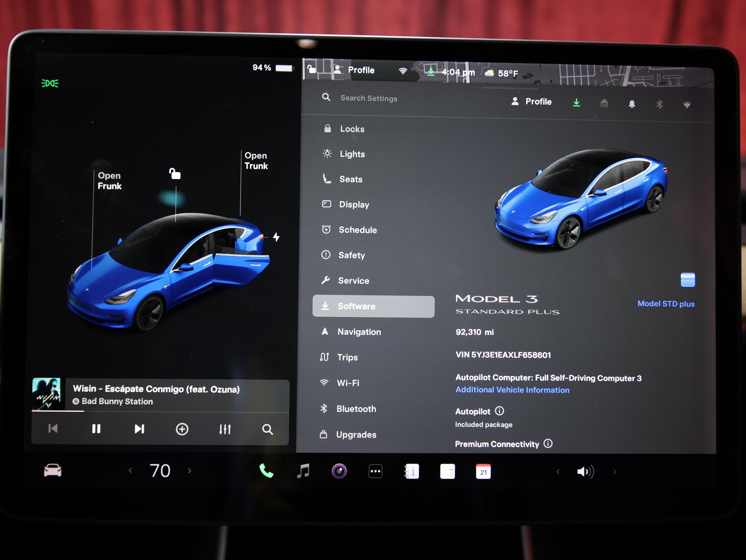
Task: Raise volume with right chevron
Action: 615,472
